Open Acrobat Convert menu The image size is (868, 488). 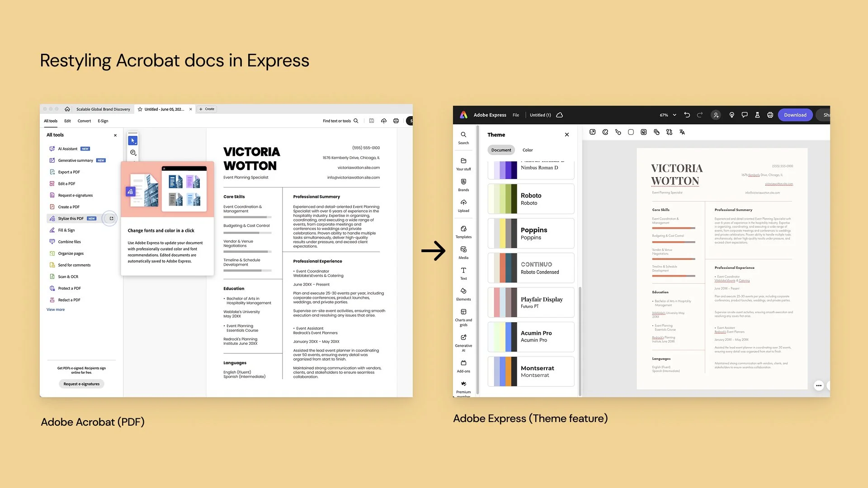point(84,121)
